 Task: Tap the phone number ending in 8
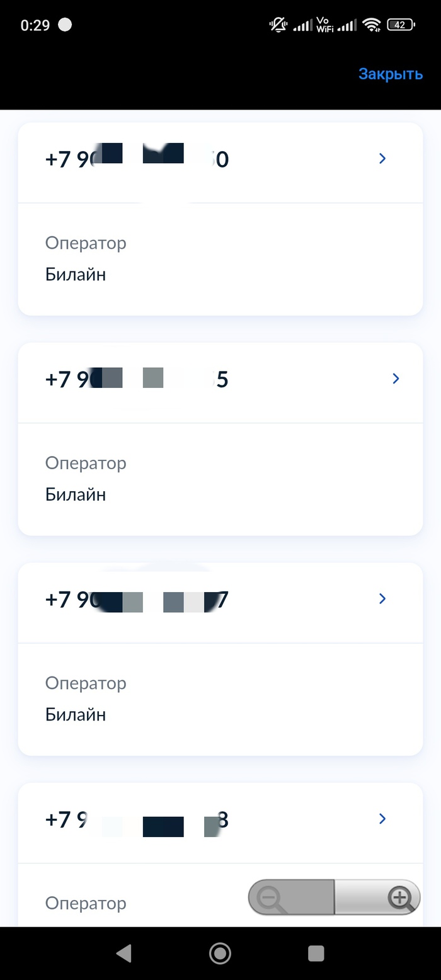pos(137,819)
